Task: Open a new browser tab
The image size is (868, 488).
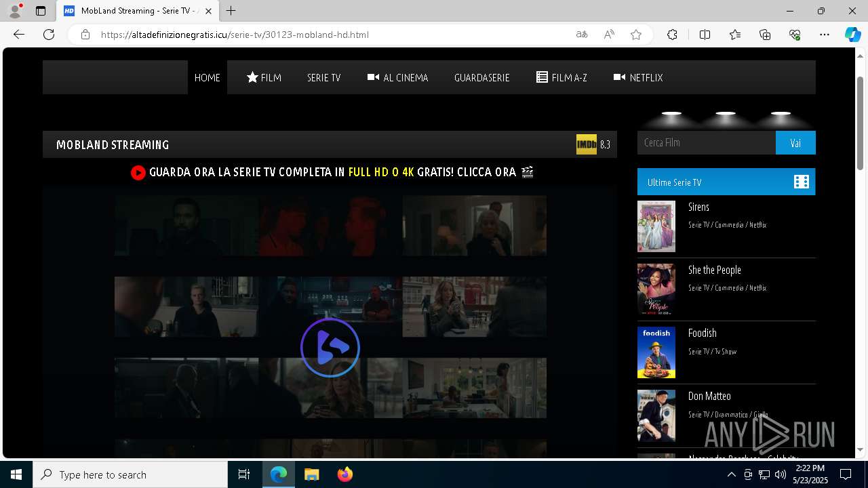Action: 231,11
